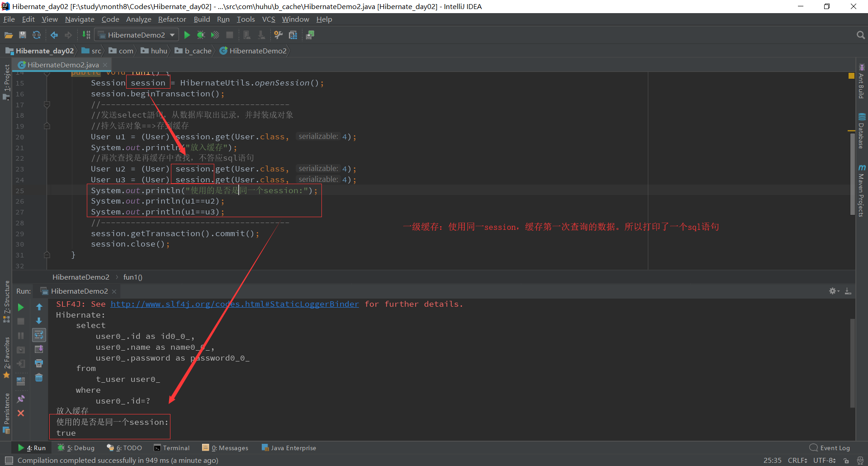This screenshot has height=466, width=868.
Task: Navigate forward with the grey arrow
Action: (68, 35)
